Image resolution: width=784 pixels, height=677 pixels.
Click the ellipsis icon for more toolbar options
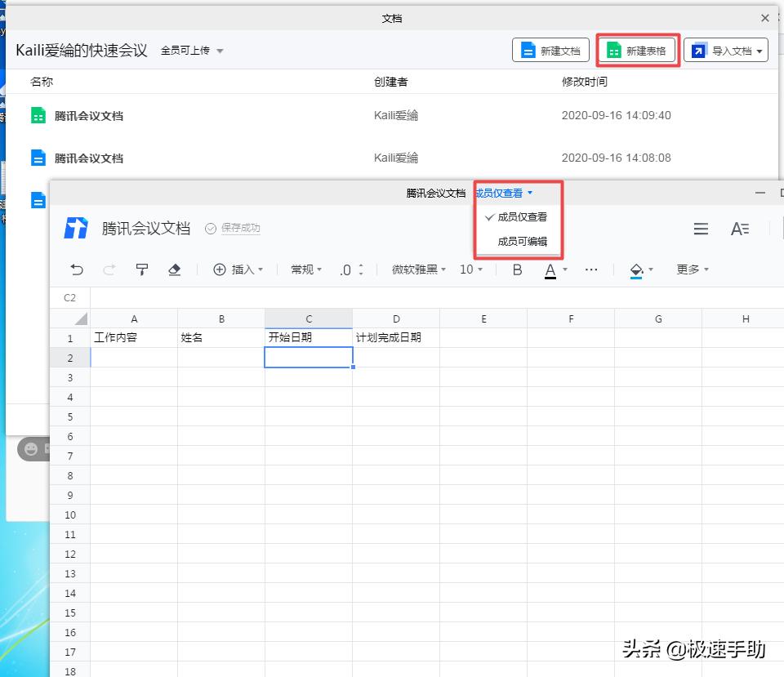(591, 269)
